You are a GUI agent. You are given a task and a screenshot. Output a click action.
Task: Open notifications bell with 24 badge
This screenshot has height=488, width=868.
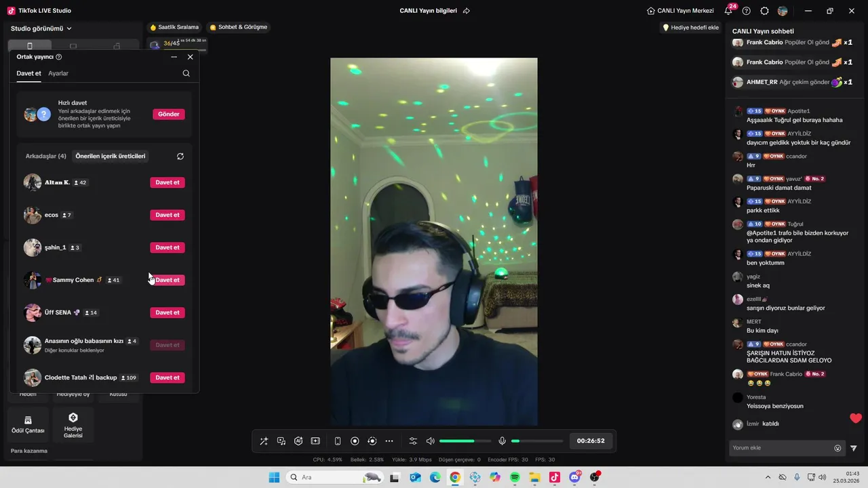(729, 11)
